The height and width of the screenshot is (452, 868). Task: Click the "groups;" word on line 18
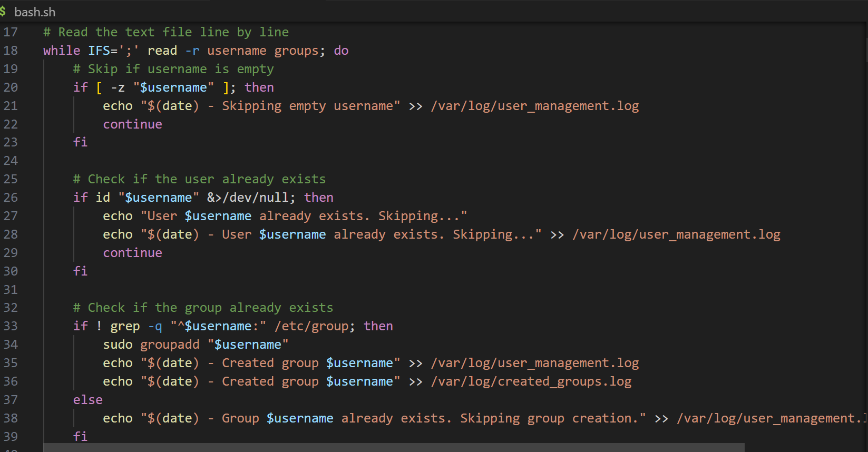pos(300,51)
